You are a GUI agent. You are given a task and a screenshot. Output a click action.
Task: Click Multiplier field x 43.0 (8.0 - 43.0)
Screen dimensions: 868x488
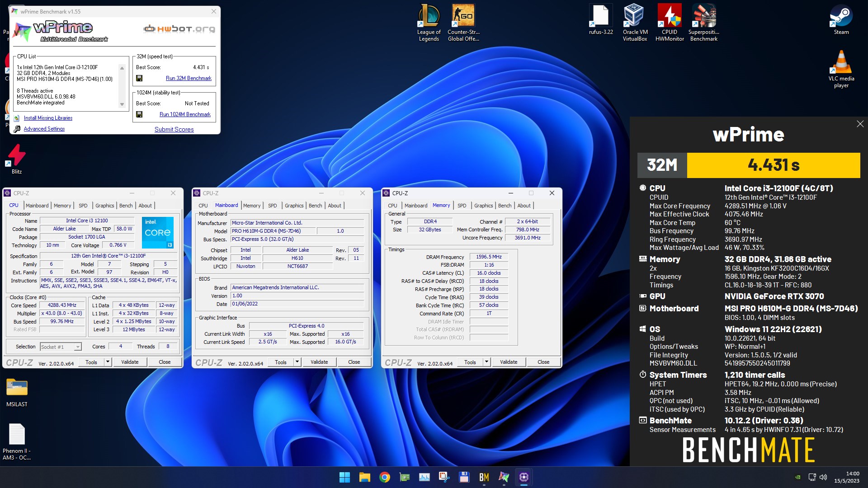pyautogui.click(x=62, y=313)
